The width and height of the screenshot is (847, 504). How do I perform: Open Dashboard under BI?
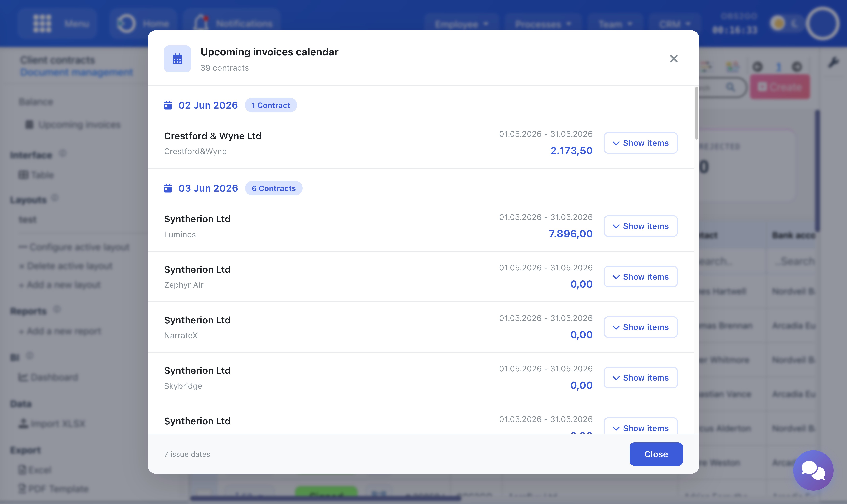click(48, 377)
